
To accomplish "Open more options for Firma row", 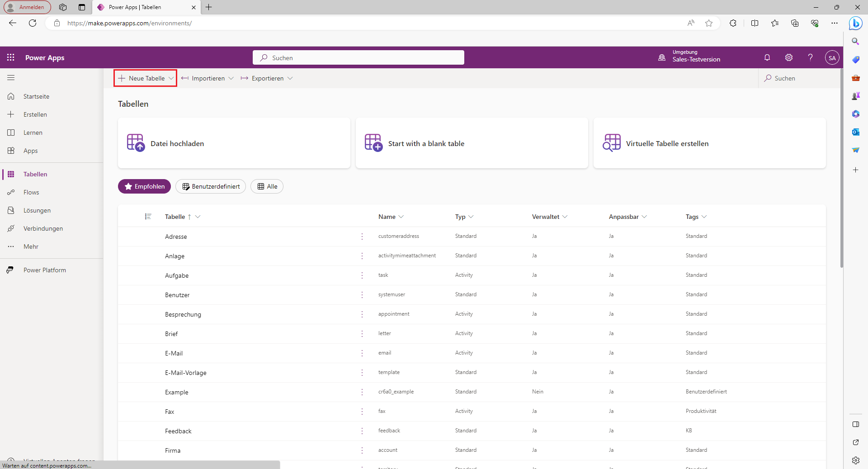I will coord(362,450).
